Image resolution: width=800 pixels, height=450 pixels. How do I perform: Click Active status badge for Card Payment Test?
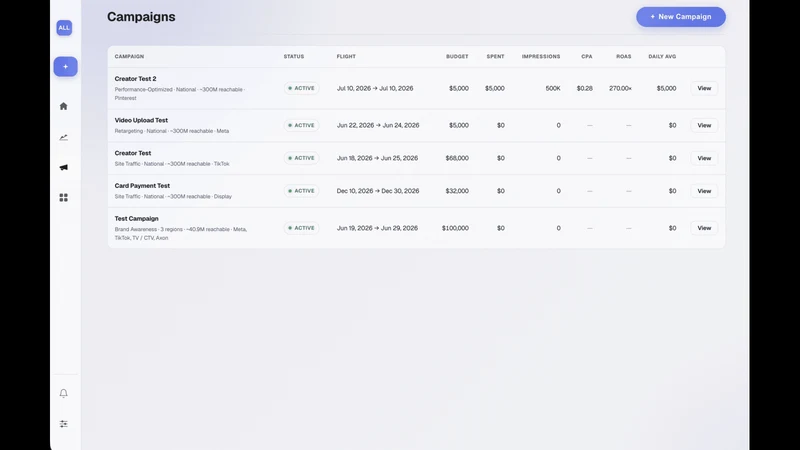pos(301,191)
